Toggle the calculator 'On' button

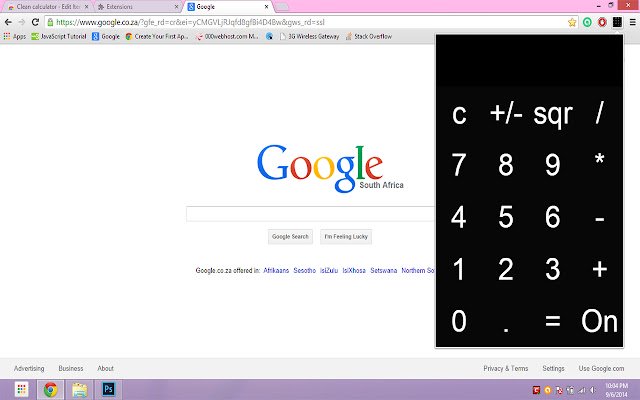pos(599,321)
